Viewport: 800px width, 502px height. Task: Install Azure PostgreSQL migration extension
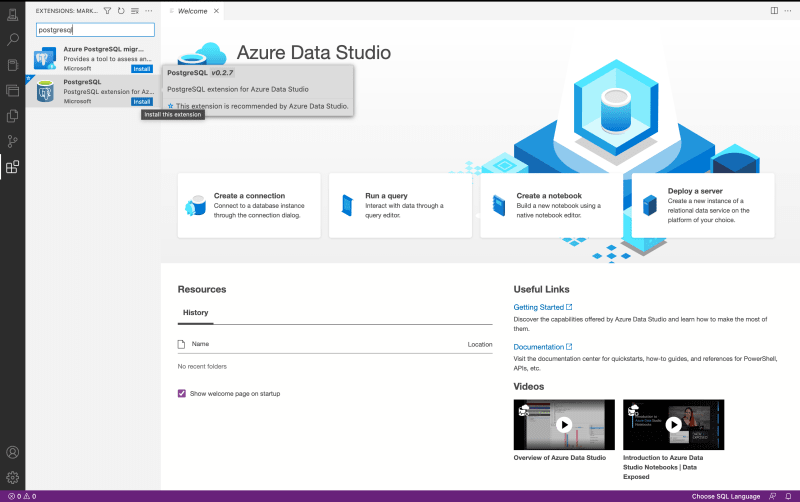click(142, 69)
